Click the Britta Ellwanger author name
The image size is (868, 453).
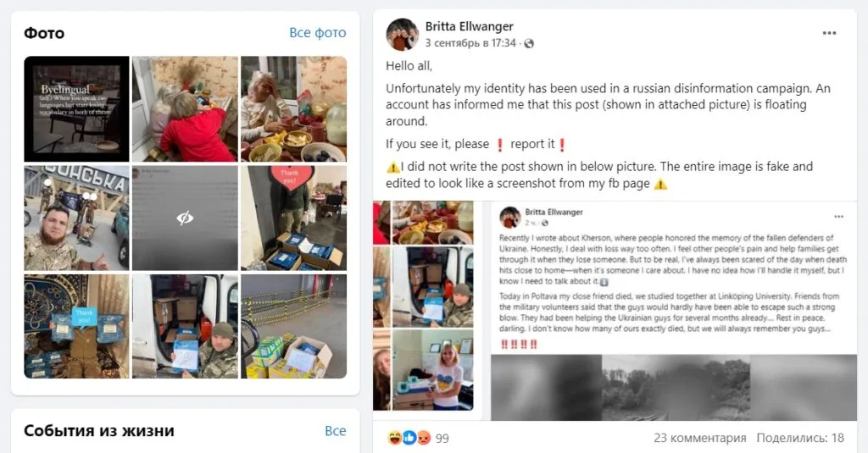click(x=469, y=26)
